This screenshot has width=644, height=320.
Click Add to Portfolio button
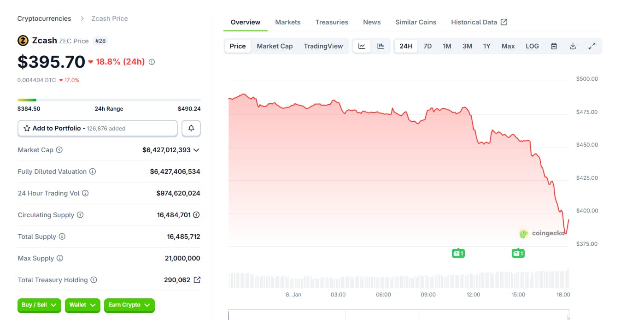tap(97, 128)
